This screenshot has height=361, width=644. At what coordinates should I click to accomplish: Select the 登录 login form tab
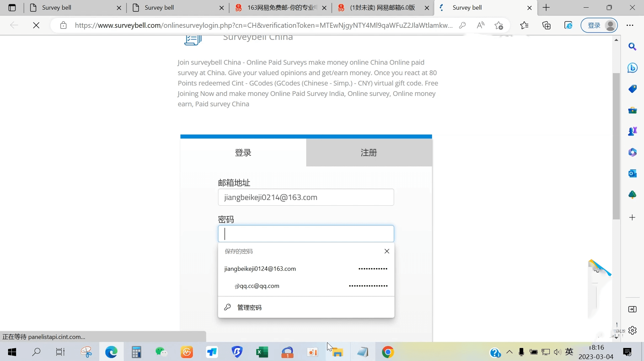click(x=243, y=152)
